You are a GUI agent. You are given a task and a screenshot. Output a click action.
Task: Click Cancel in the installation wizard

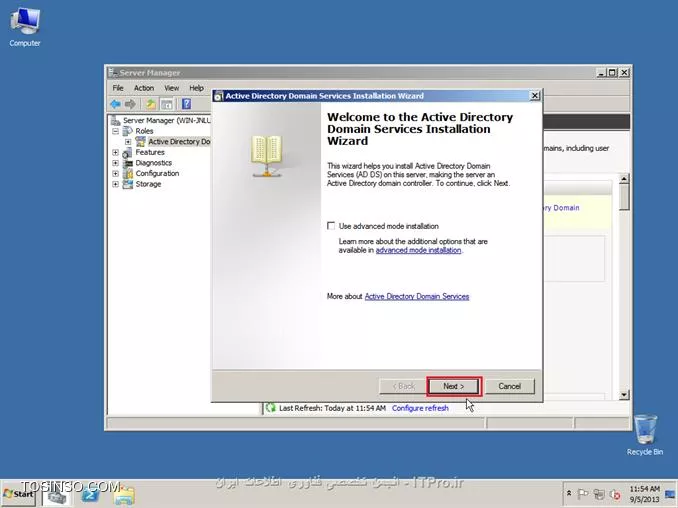(509, 386)
